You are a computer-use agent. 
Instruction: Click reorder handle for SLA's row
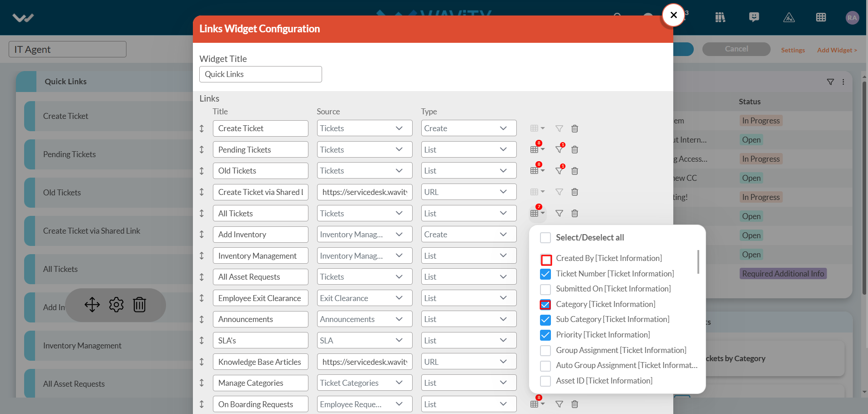pyautogui.click(x=202, y=341)
